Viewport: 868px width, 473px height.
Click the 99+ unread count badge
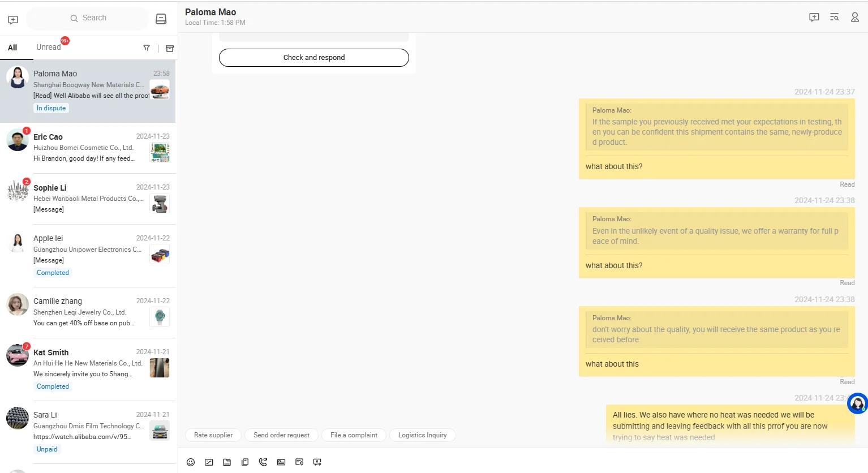(x=65, y=41)
